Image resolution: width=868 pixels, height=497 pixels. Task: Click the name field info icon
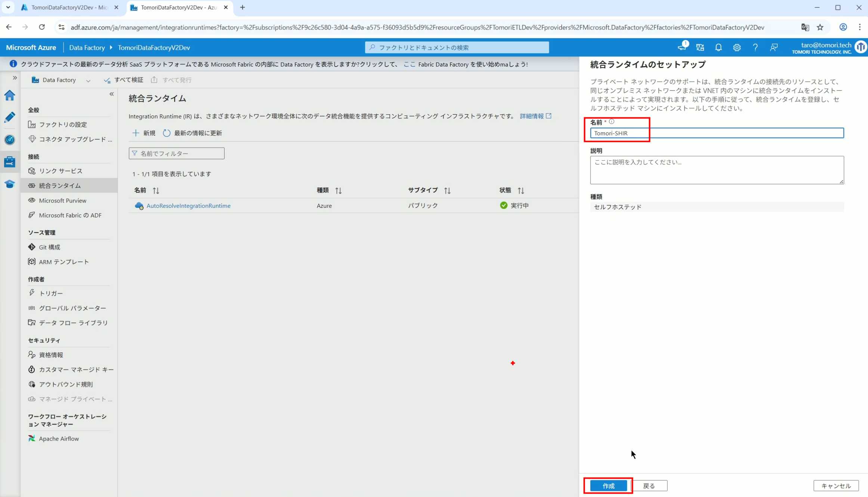tap(611, 122)
